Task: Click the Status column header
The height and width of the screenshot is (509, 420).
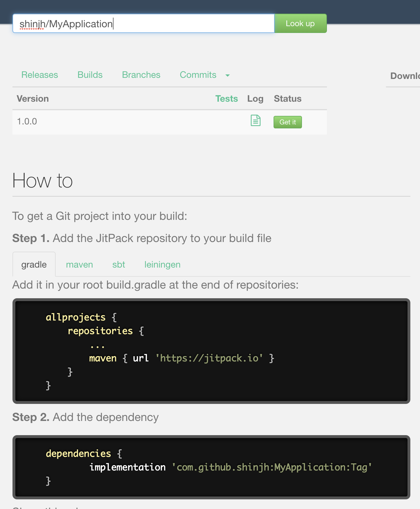Action: (x=287, y=99)
